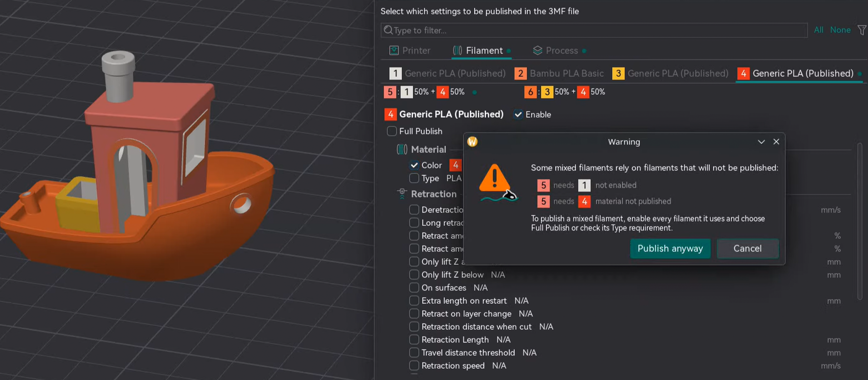Check the Long retraction checkbox
The height and width of the screenshot is (380, 868).
click(414, 223)
